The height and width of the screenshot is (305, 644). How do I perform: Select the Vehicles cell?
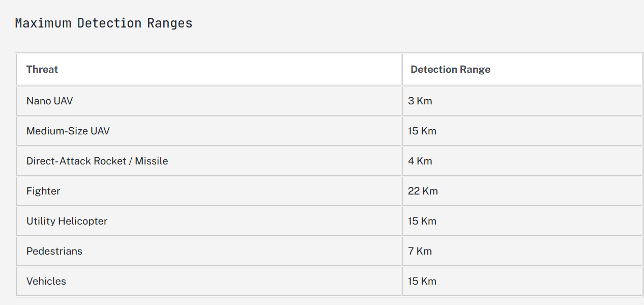coord(209,281)
